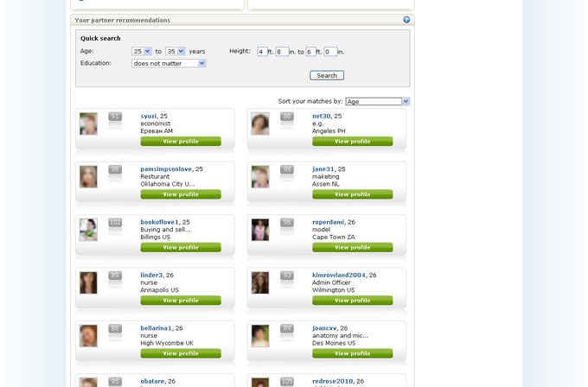Click the 'High Wycombe UK' location text

pyautogui.click(x=167, y=343)
